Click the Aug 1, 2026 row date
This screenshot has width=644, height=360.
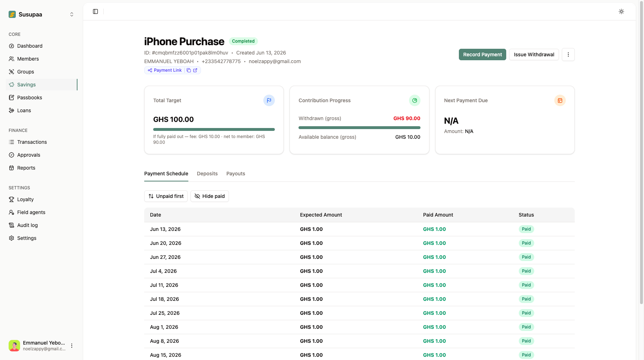point(164,327)
